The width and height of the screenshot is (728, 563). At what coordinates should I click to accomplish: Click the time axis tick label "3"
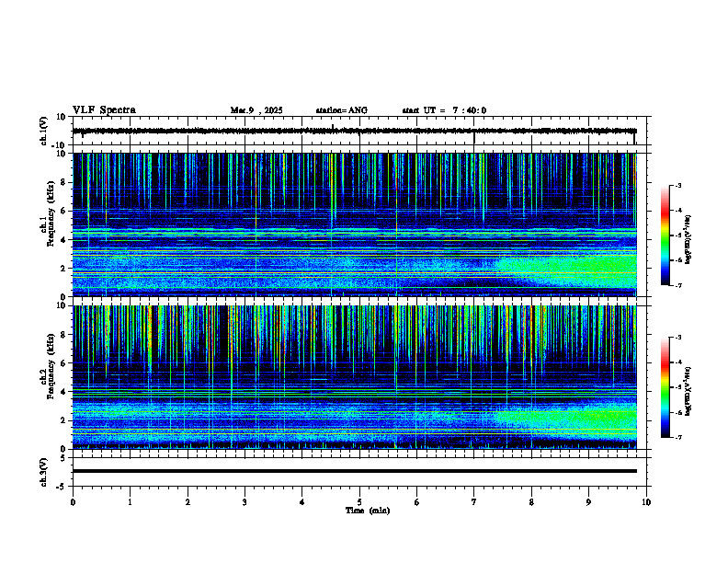click(245, 502)
